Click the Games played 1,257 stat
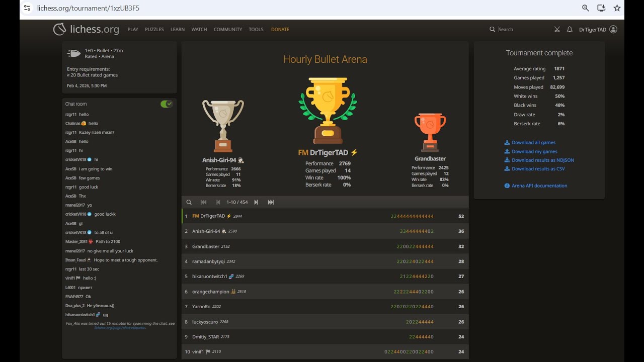 [x=539, y=78]
